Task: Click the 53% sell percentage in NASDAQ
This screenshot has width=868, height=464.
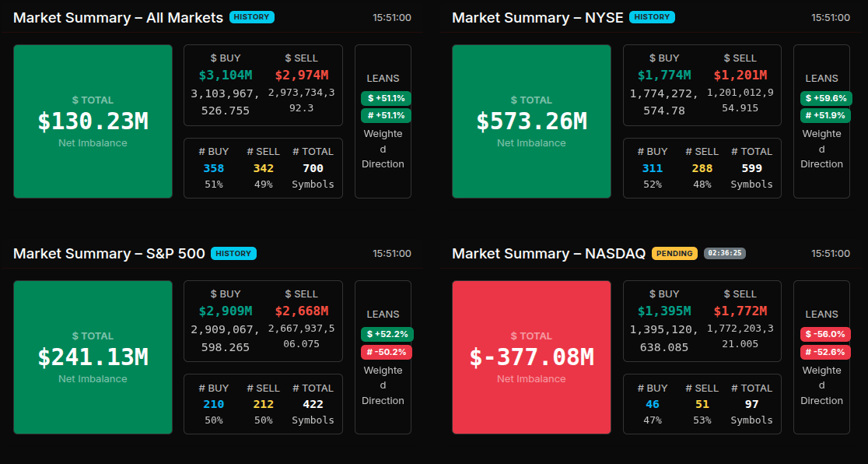Action: pos(702,420)
